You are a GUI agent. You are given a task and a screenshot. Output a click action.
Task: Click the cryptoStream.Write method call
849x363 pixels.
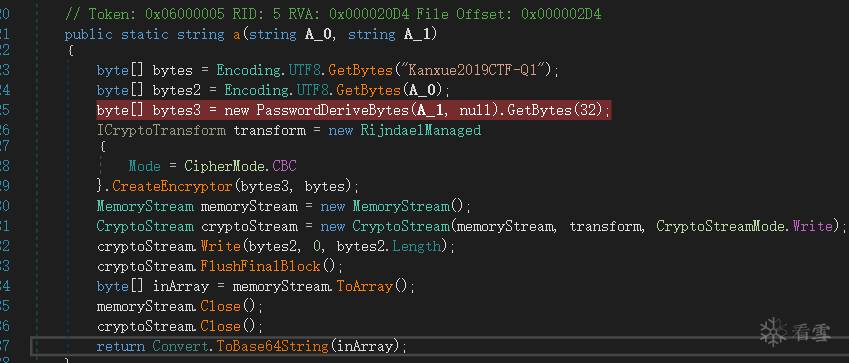[x=220, y=247]
